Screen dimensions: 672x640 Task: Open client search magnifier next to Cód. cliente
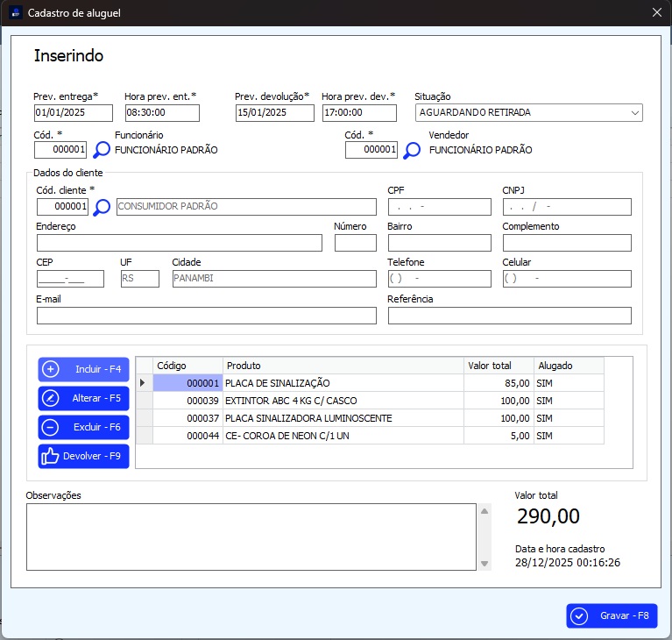[102, 207]
